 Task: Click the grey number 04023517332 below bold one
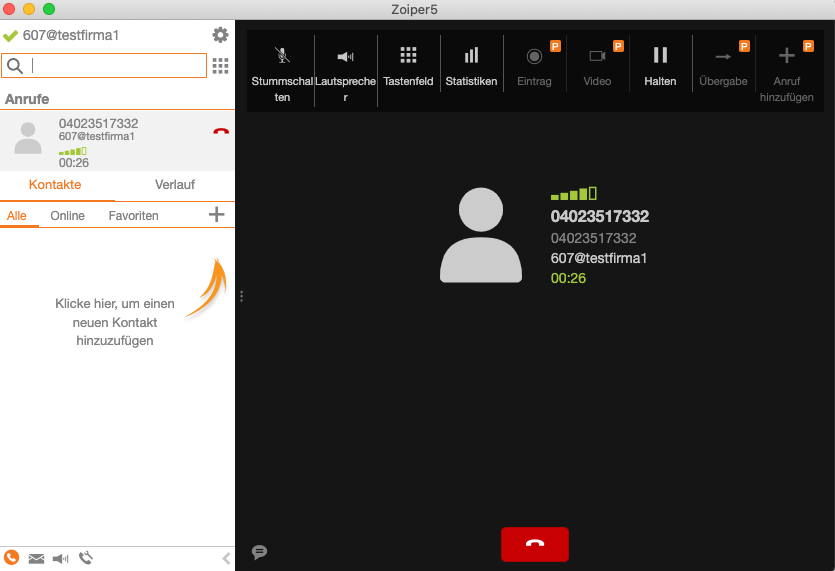click(593, 238)
